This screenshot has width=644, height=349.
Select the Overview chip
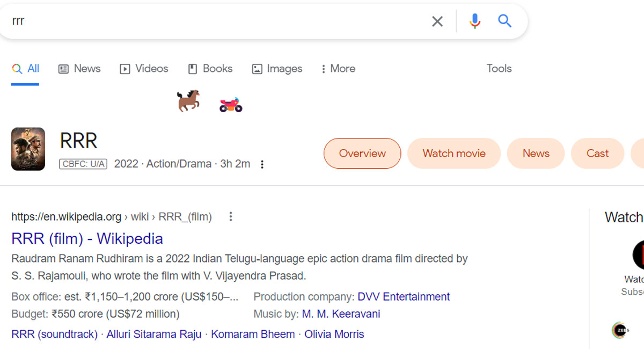(362, 153)
